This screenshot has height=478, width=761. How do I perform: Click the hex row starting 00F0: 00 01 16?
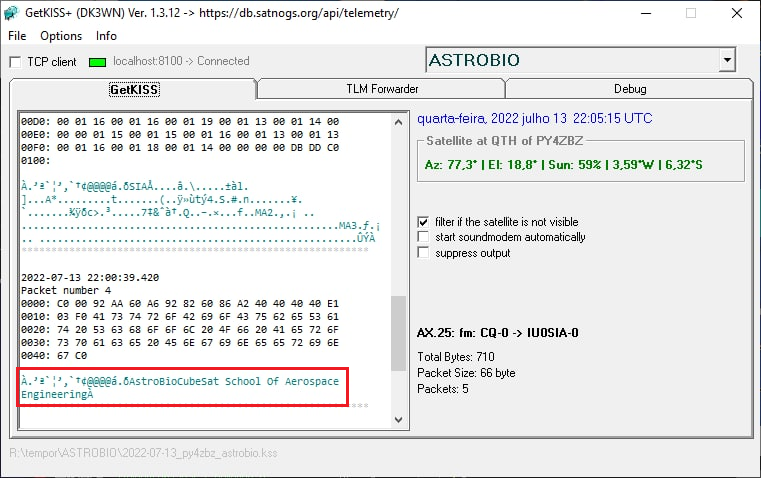(x=180, y=148)
